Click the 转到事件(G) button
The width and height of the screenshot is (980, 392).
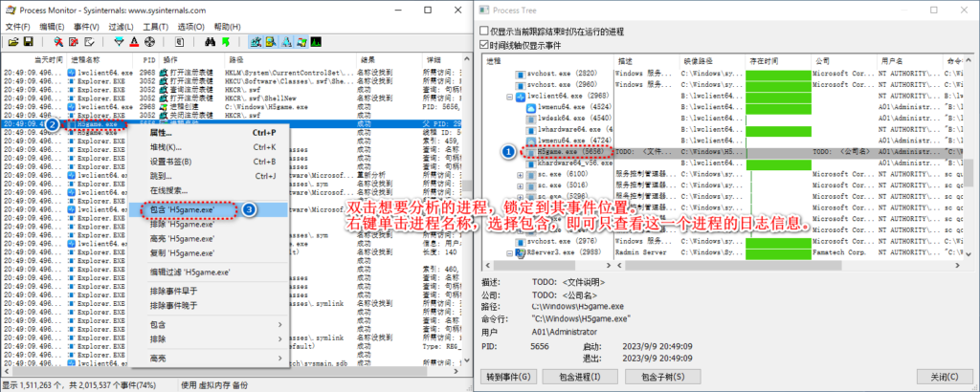pyautogui.click(x=509, y=377)
